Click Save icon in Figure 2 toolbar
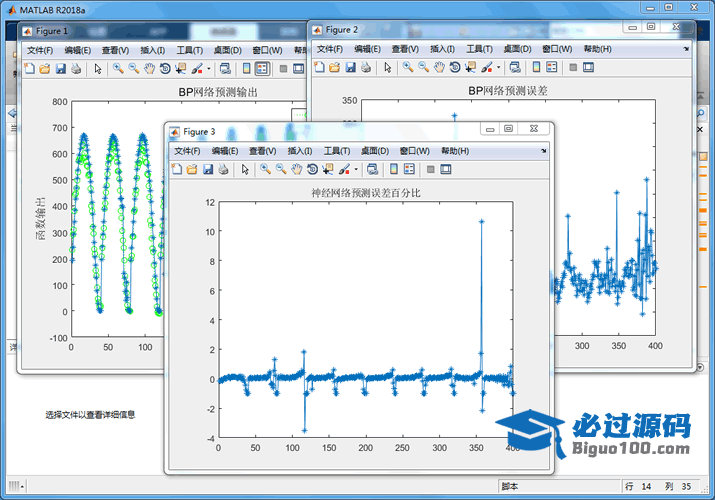This screenshot has width=715, height=500. tap(350, 67)
